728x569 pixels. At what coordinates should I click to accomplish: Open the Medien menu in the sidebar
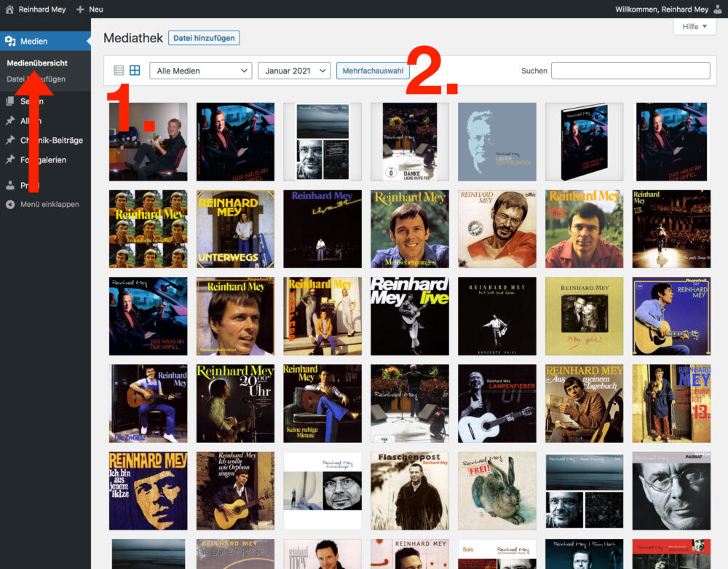click(x=45, y=41)
